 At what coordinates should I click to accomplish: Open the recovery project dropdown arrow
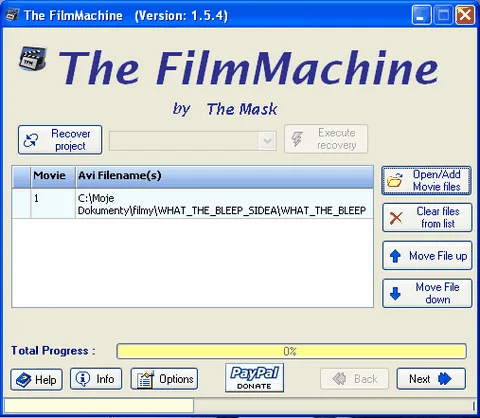267,141
